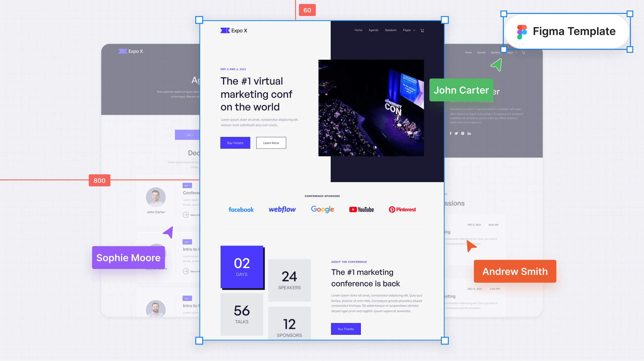Screen dimensions: 644x361
Task: Click the Sophie Moore label badge
Action: 128,257
